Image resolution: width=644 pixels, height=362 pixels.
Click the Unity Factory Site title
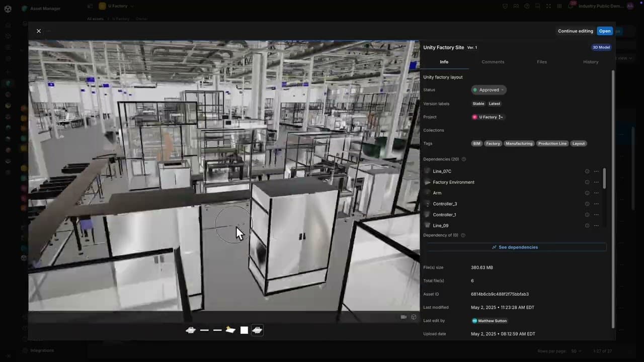[x=443, y=47]
